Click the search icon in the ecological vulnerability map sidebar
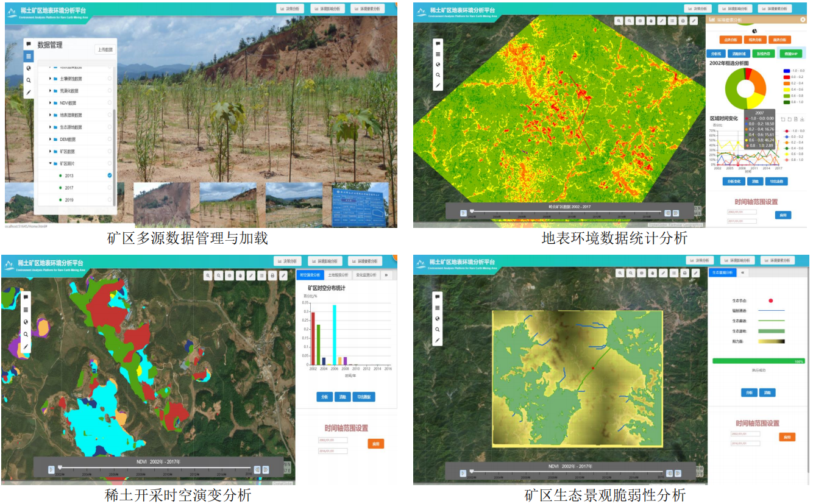The image size is (813, 504). (437, 330)
